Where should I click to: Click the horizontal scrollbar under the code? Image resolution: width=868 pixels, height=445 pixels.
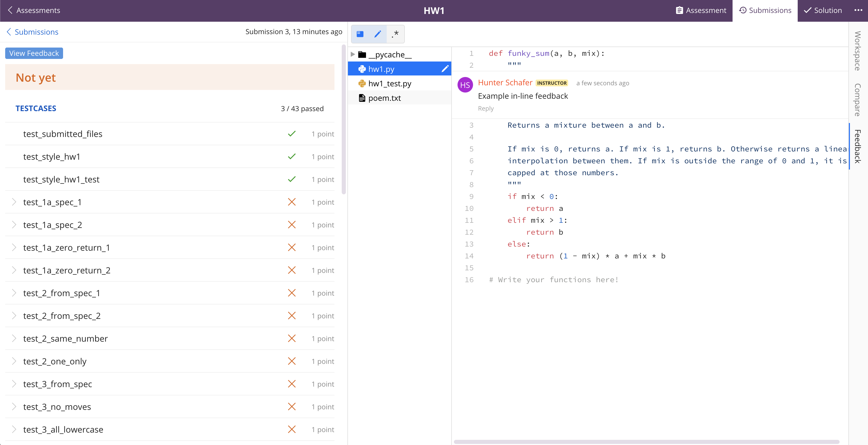point(646,441)
